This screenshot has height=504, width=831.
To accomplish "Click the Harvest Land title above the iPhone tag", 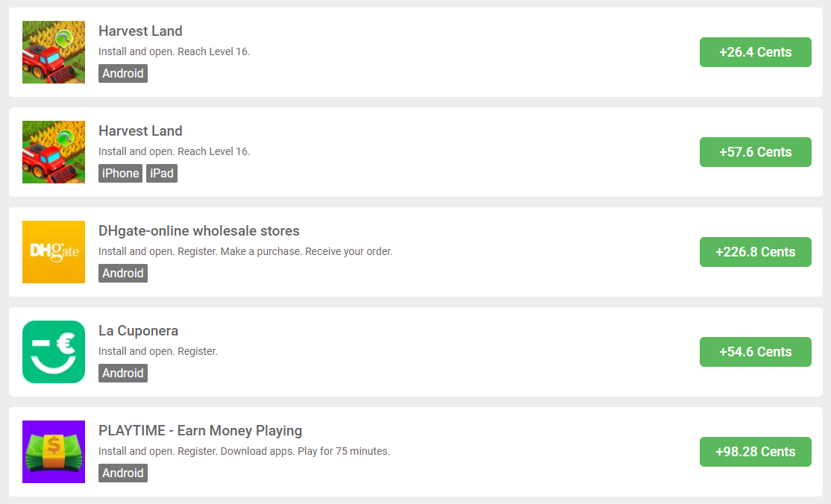I will click(140, 131).
